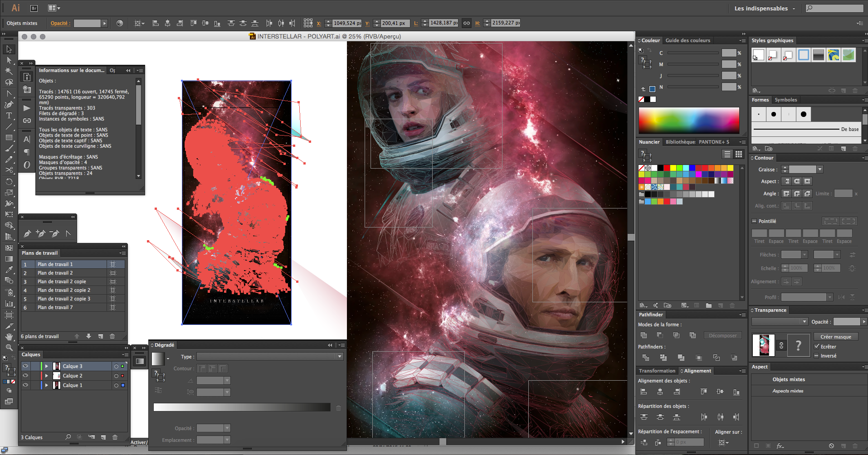
Task: Click opacity mask thumbnail in Transparence panel
Action: click(798, 346)
